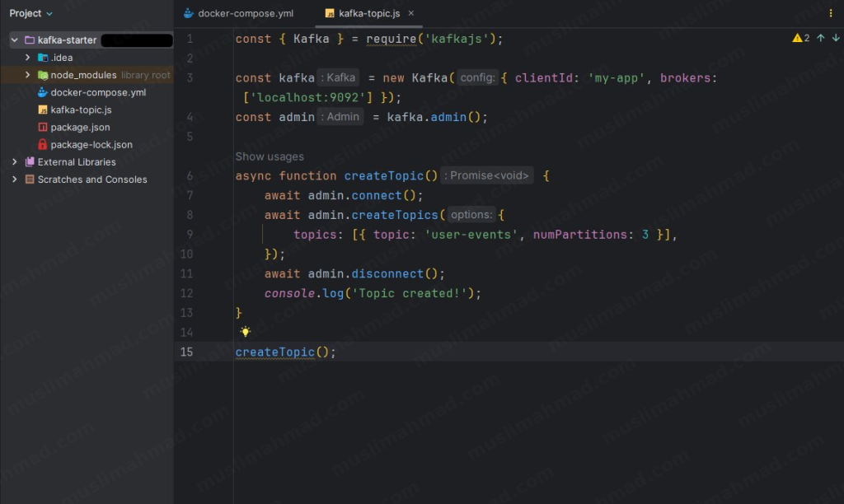Expand Scratches and Consoles

tap(13, 179)
